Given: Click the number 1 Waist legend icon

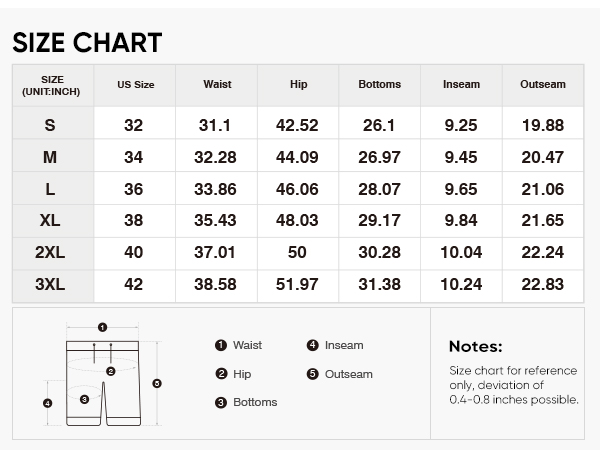Looking at the screenshot, I should click(220, 345).
